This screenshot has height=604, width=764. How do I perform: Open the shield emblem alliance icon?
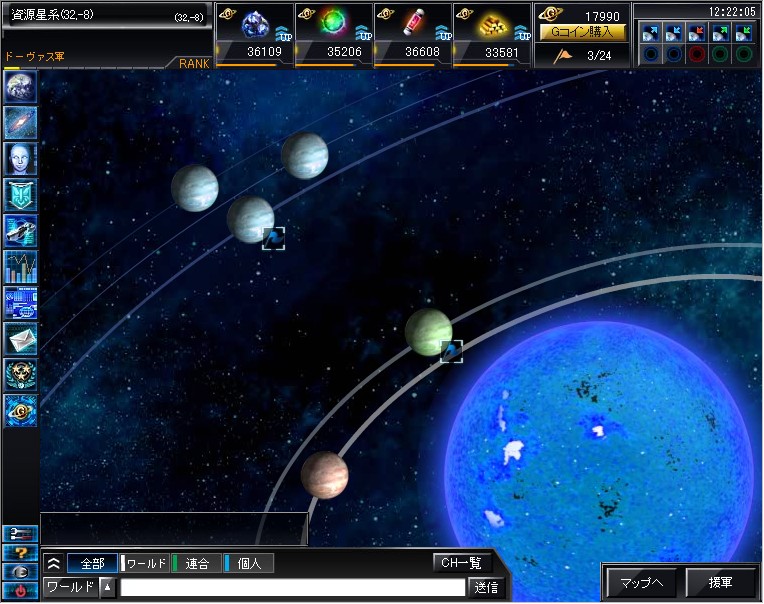(x=20, y=195)
